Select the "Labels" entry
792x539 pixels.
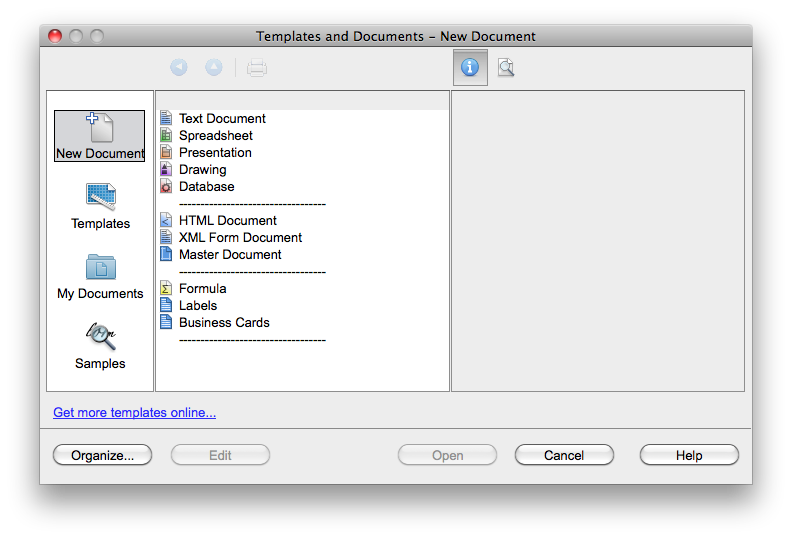(198, 306)
